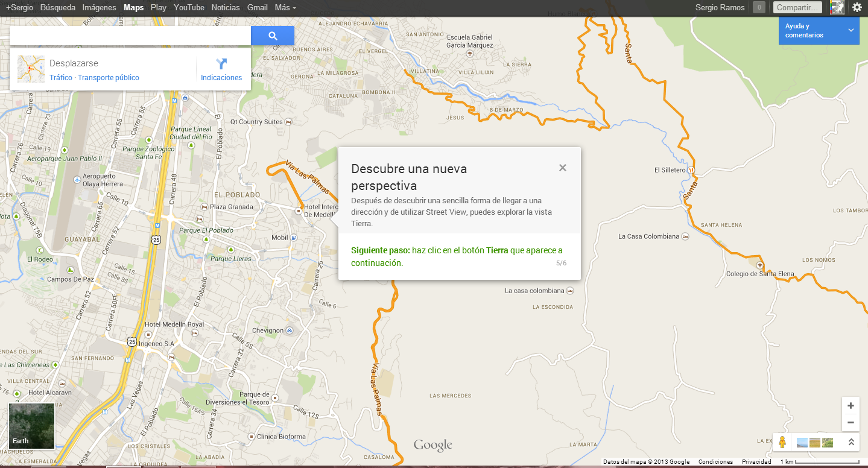Pick up the yellow Street View pegman
The width and height of the screenshot is (868, 468).
tap(782, 442)
